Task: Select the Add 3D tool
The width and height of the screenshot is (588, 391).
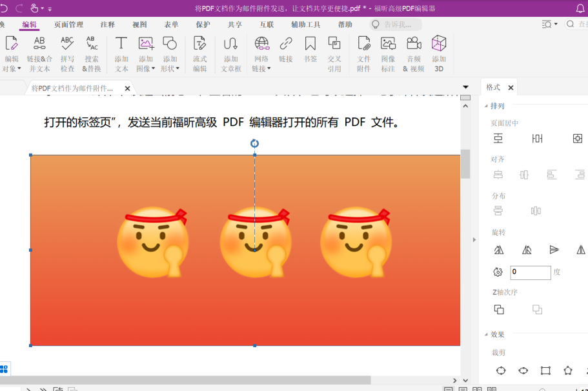Action: point(439,53)
